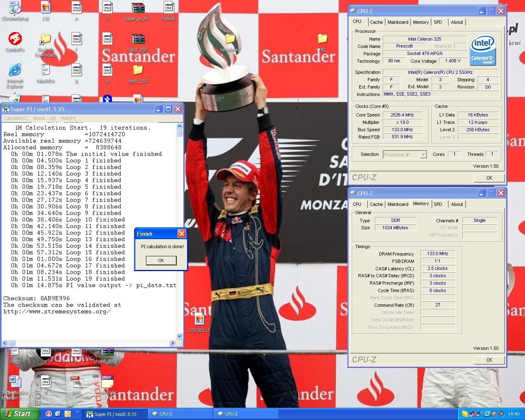Image resolution: width=525 pixels, height=420 pixels.
Task: Switch to Cache tab in processor CPU-Z window
Action: coord(376,22)
